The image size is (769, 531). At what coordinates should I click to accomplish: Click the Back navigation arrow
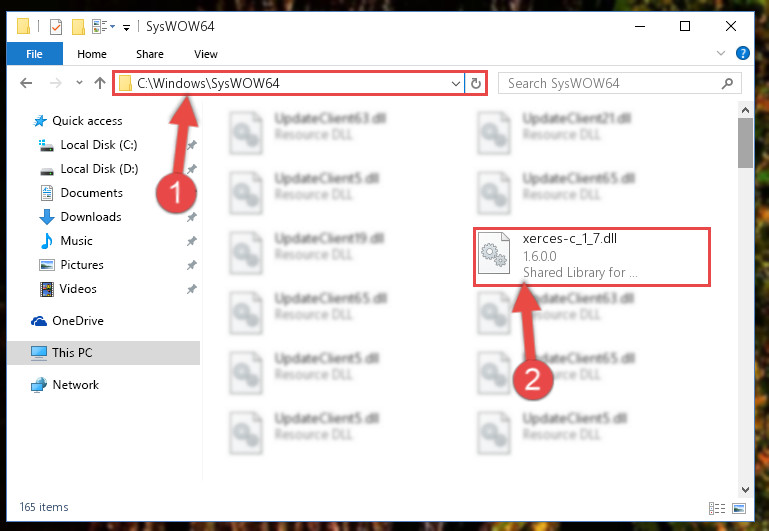(x=26, y=83)
